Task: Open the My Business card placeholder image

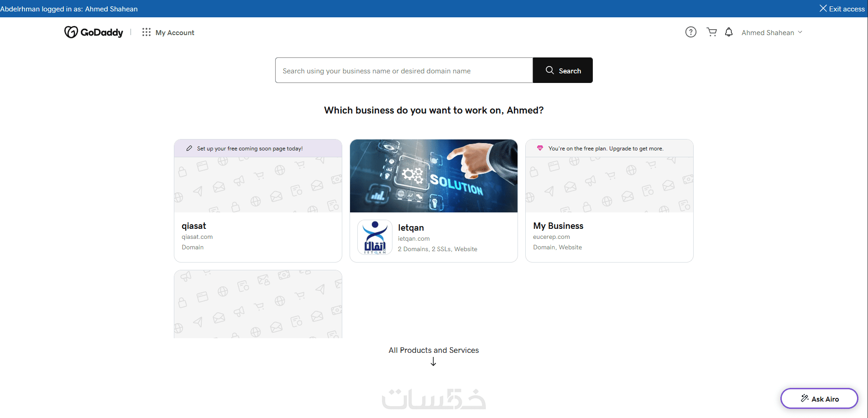Action: pos(609,185)
